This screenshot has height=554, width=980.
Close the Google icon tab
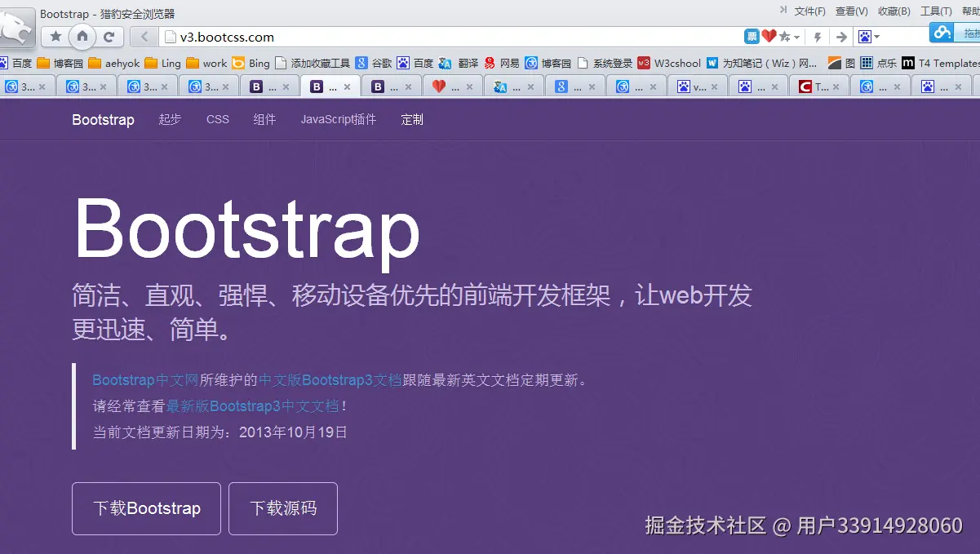click(x=592, y=86)
